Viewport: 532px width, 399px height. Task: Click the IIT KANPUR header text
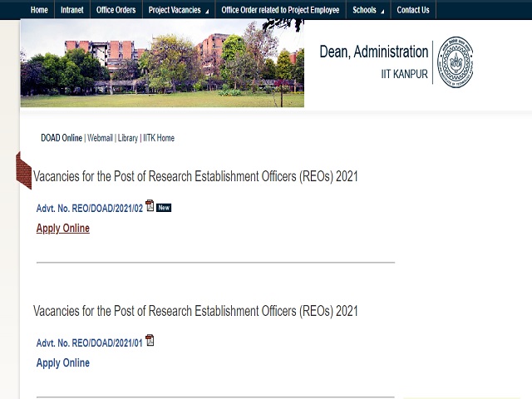point(405,74)
